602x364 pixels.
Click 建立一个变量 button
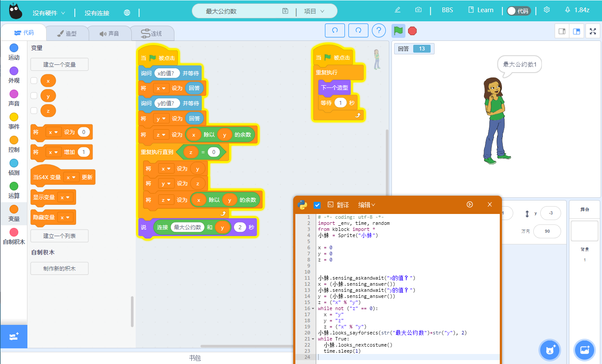click(59, 64)
